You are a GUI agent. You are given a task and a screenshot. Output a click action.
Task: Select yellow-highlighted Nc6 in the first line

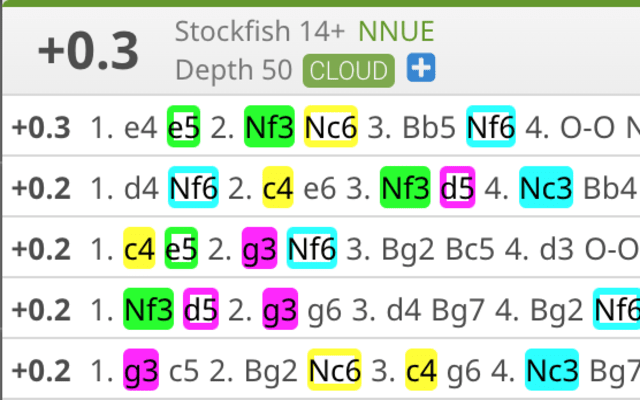pyautogui.click(x=330, y=128)
